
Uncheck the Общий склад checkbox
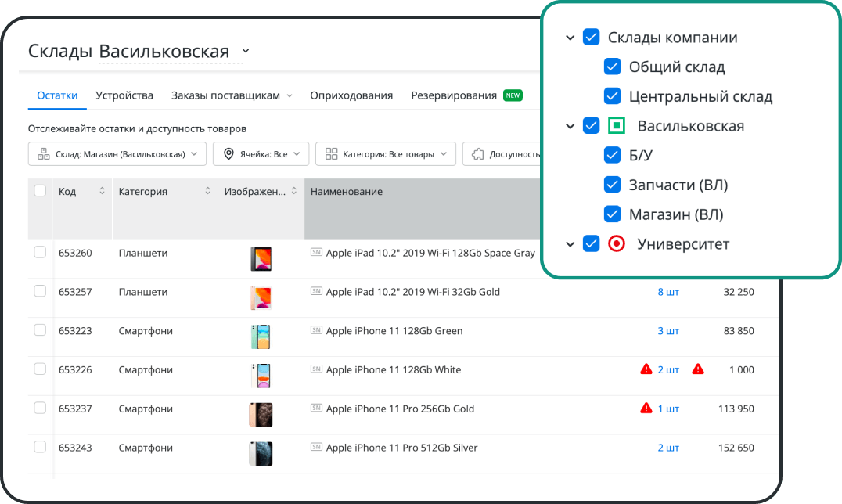[612, 67]
